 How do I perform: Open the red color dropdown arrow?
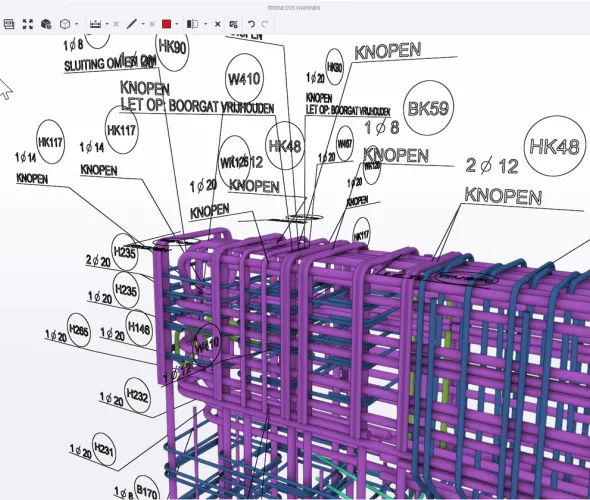tap(177, 24)
